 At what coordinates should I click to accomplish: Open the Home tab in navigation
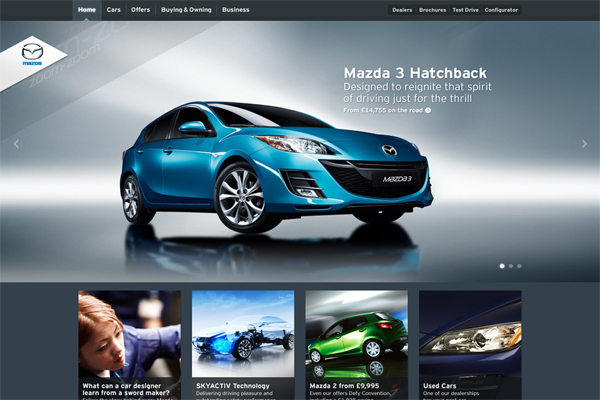click(87, 10)
